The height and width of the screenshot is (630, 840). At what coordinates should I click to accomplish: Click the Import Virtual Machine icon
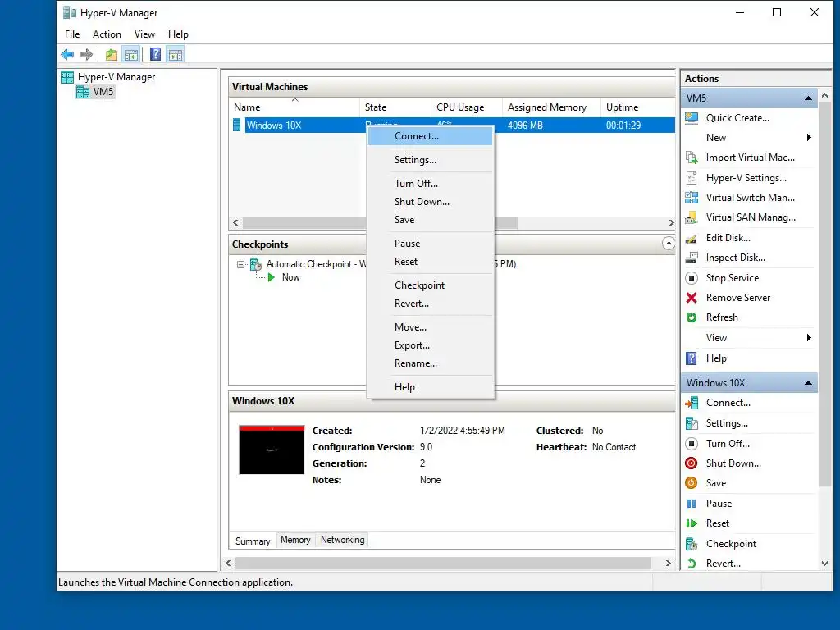coord(692,157)
